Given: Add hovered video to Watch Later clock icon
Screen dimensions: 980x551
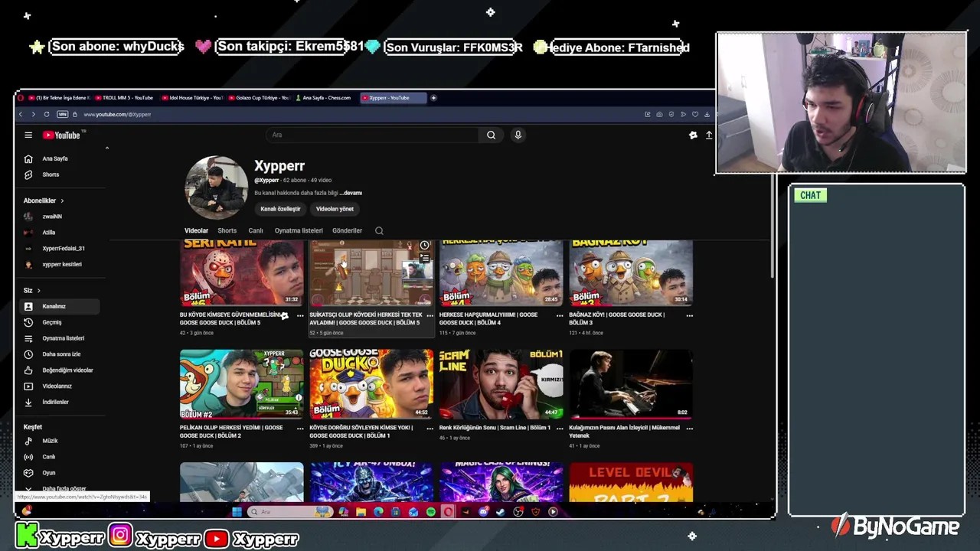Looking at the screenshot, I should pyautogui.click(x=425, y=246).
